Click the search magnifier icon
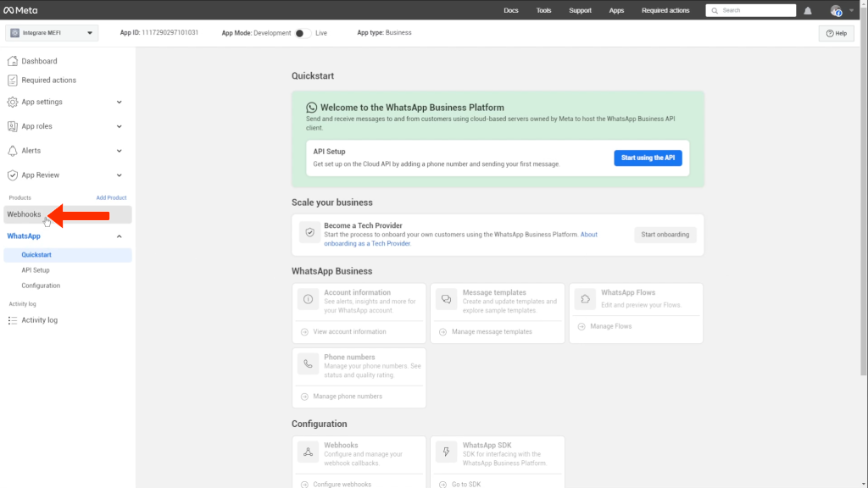The image size is (868, 488). [715, 10]
